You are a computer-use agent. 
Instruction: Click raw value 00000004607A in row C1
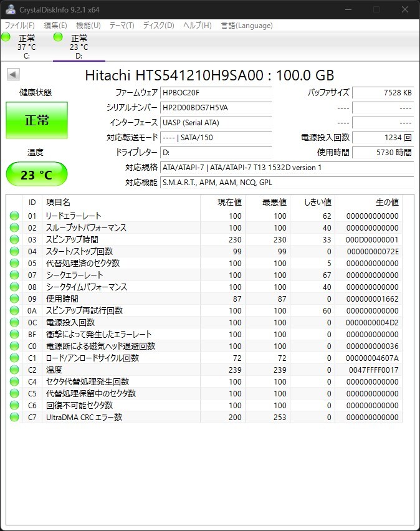(x=372, y=358)
